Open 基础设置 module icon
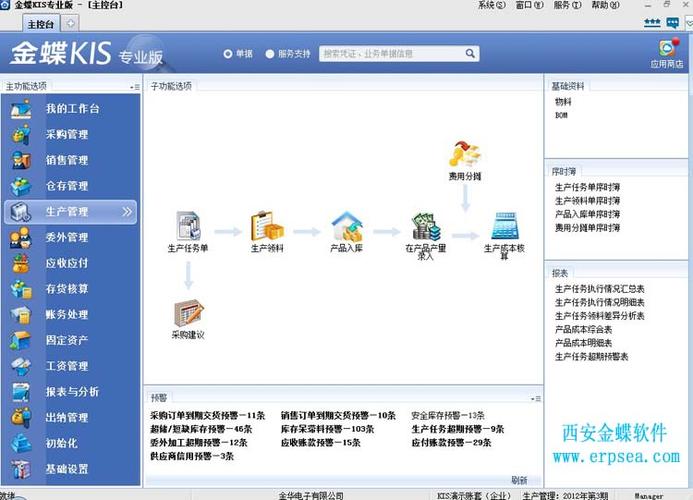This screenshot has height=500, width=693. pyautogui.click(x=21, y=469)
